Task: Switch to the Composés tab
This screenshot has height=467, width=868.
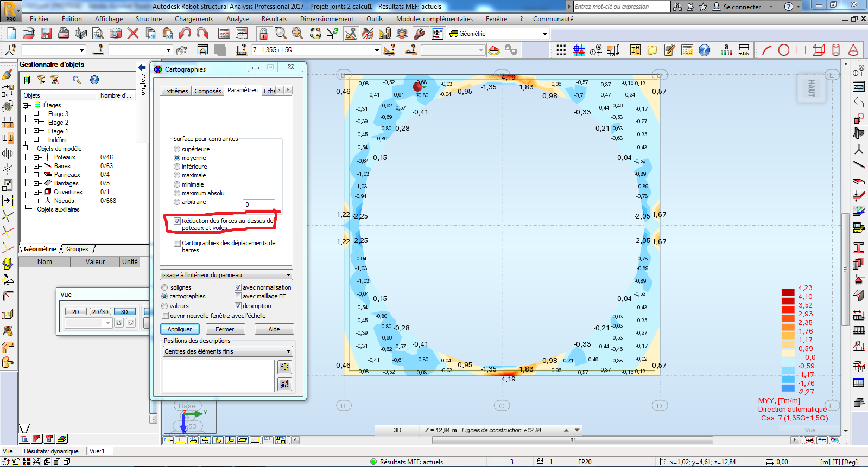Action: point(208,91)
